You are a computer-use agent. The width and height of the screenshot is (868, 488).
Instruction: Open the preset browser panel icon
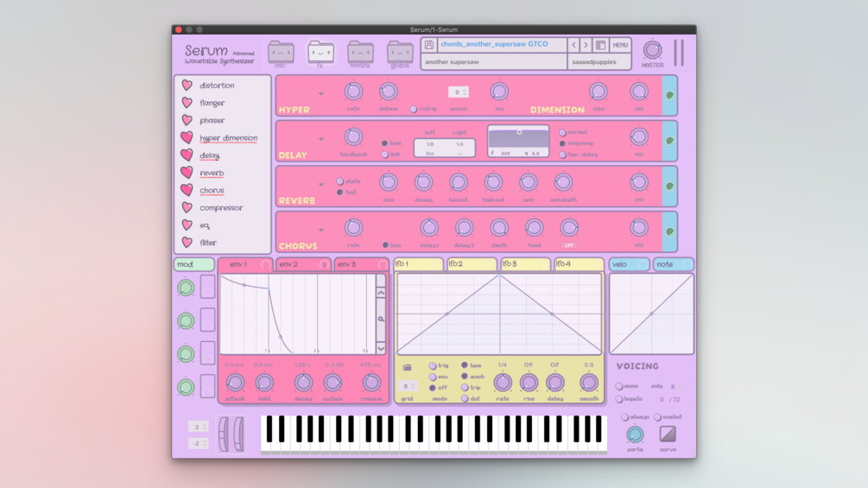coord(600,45)
